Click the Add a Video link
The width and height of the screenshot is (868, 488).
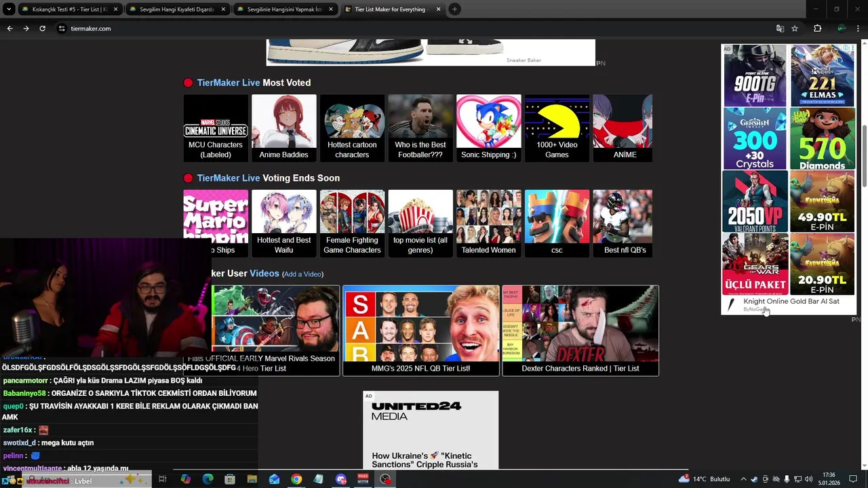302,274
